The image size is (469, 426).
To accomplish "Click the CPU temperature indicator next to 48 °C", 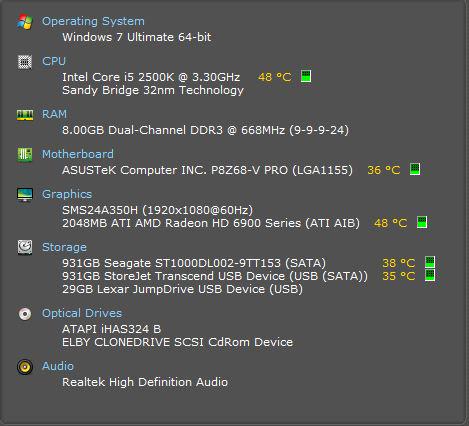I will (x=306, y=76).
